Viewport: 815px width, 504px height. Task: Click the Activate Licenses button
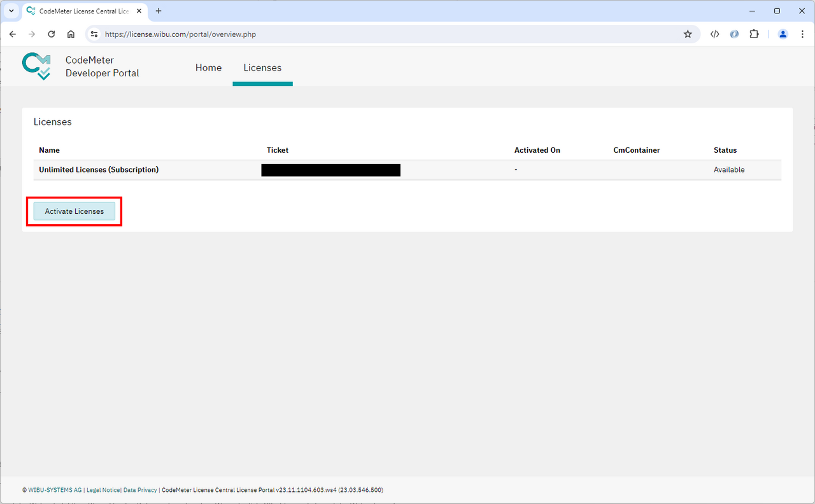(x=74, y=211)
